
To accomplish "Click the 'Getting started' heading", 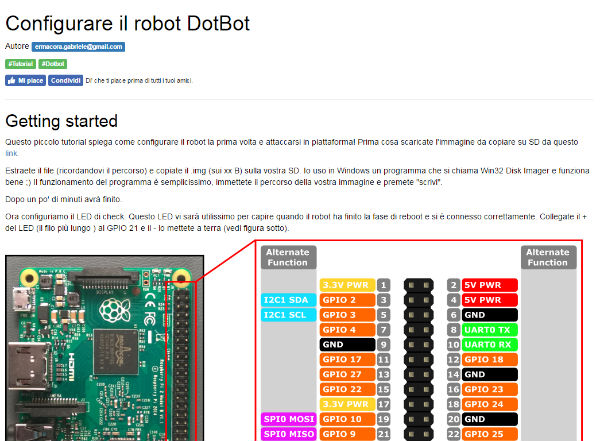I will [x=61, y=121].
